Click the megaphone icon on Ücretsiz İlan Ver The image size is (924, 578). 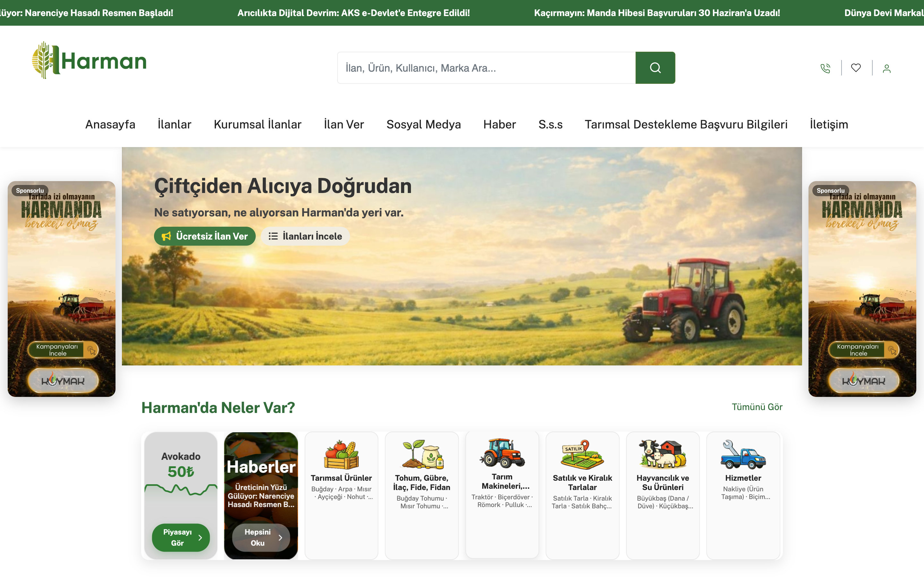pyautogui.click(x=167, y=236)
